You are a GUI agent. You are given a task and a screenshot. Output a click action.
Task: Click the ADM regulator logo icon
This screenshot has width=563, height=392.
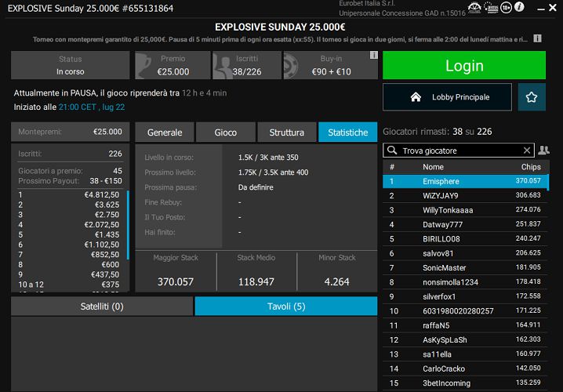click(x=491, y=8)
